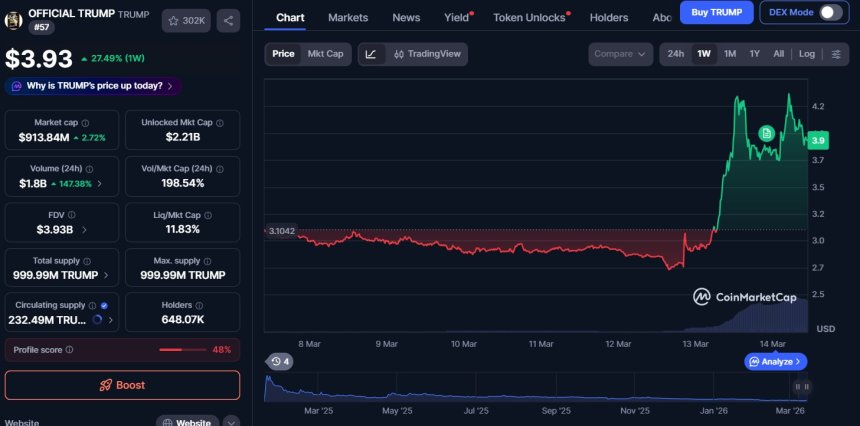Click the Boost button

[x=122, y=385]
